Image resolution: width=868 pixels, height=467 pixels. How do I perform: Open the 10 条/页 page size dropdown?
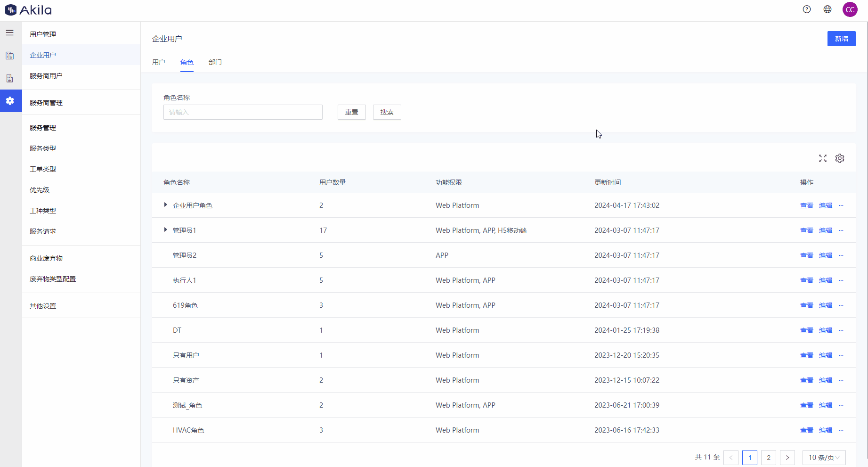coord(824,458)
